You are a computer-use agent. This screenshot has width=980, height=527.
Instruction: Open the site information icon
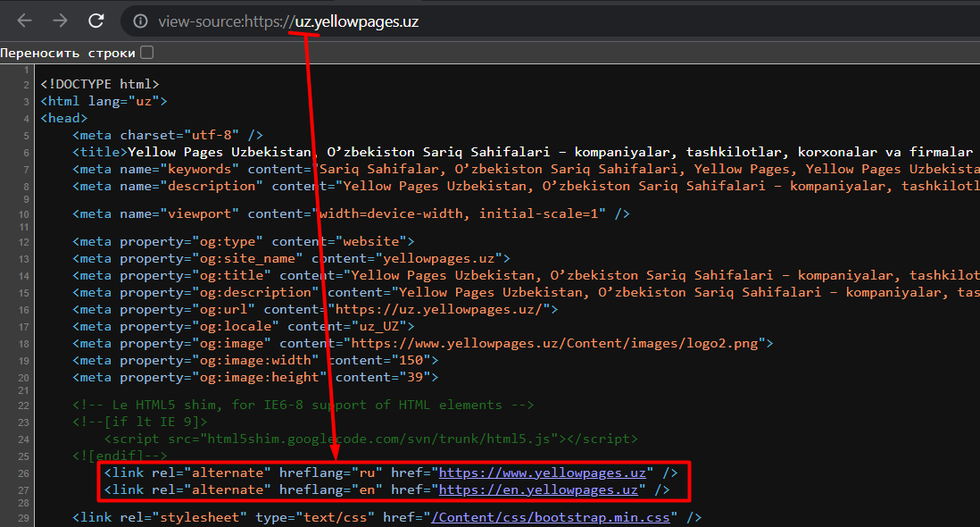[x=141, y=21]
